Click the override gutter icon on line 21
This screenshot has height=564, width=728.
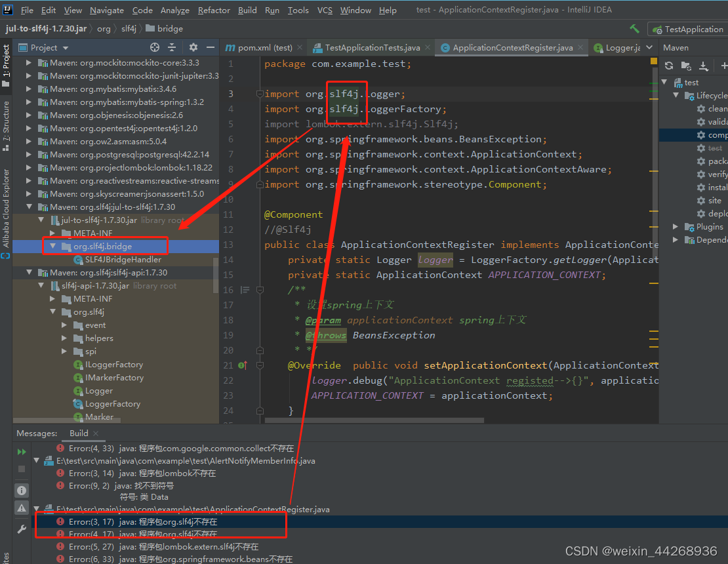pos(243,365)
